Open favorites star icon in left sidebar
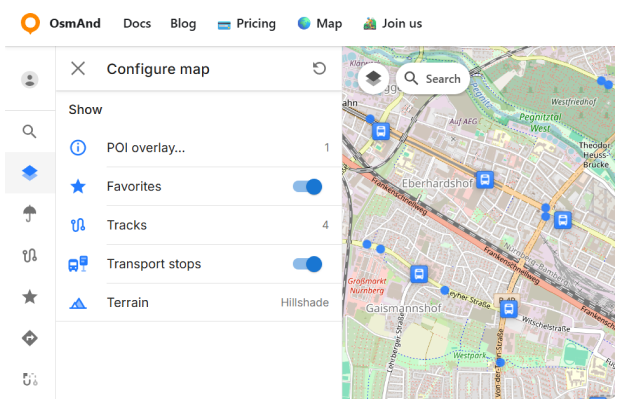Screen dimensions: 620x400 click(x=30, y=296)
